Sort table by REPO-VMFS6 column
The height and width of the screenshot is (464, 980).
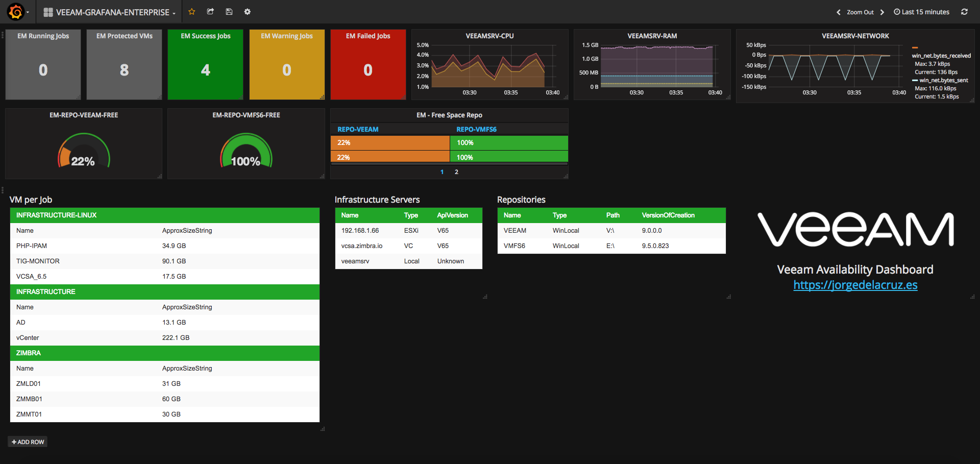(476, 129)
